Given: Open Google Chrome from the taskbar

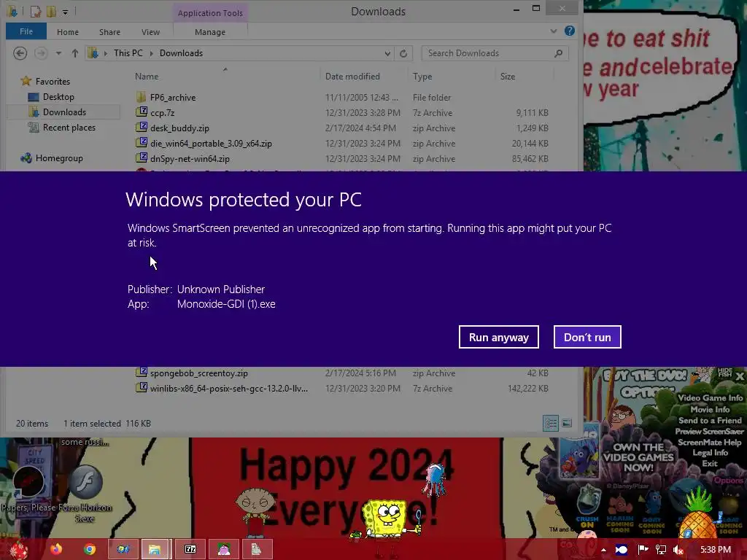Looking at the screenshot, I should coord(90,550).
